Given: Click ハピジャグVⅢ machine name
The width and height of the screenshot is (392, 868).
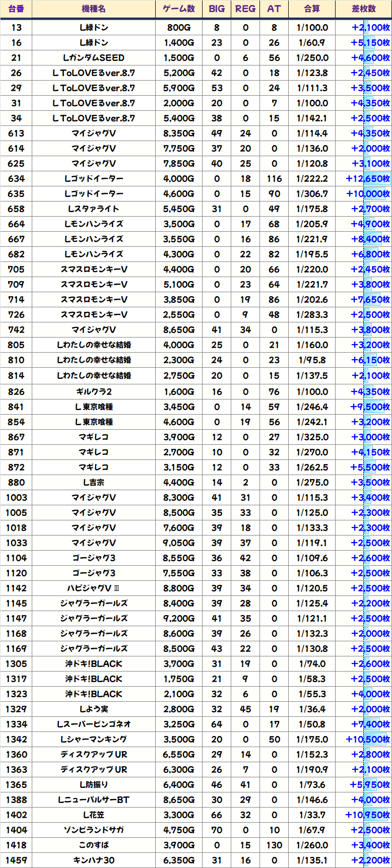Looking at the screenshot, I should point(94,588).
